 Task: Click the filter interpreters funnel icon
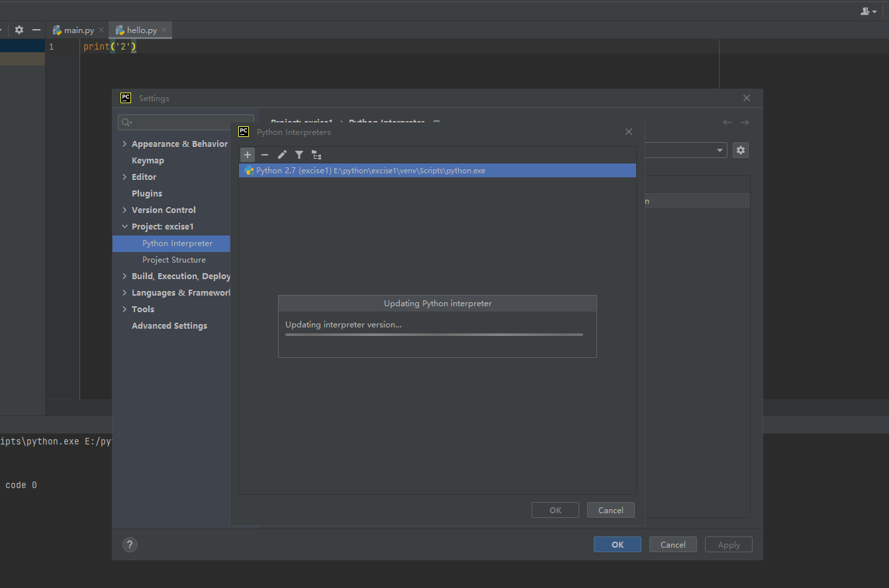(x=299, y=155)
